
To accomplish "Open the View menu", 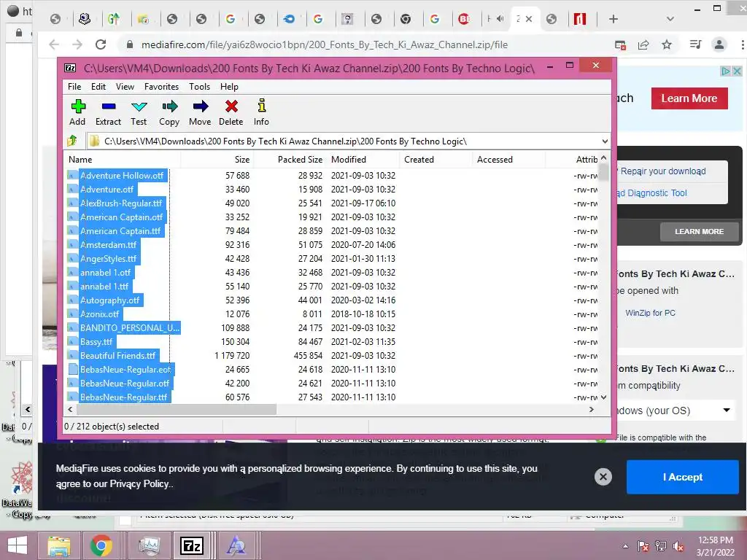I will click(125, 87).
